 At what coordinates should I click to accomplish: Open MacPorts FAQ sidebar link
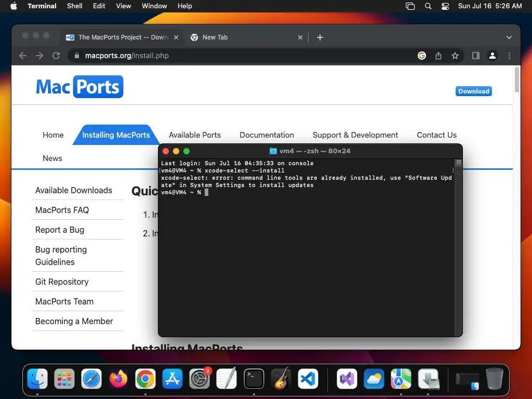[62, 210]
